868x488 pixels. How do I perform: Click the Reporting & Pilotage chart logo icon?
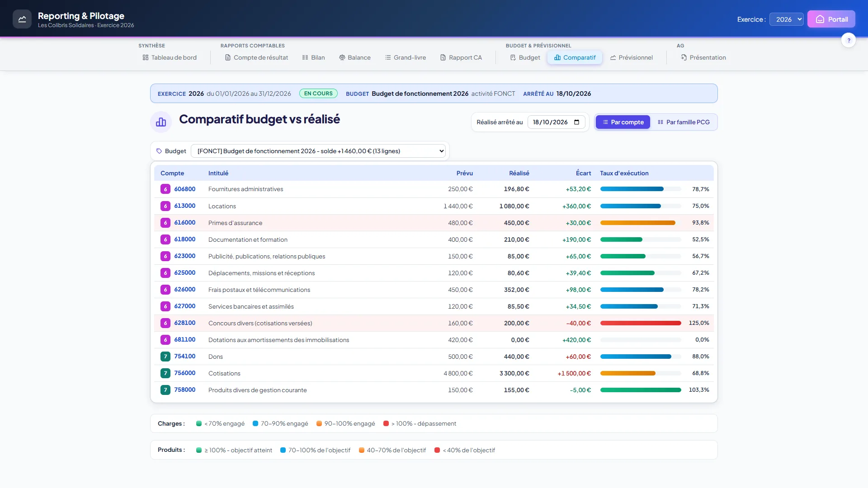(x=22, y=19)
